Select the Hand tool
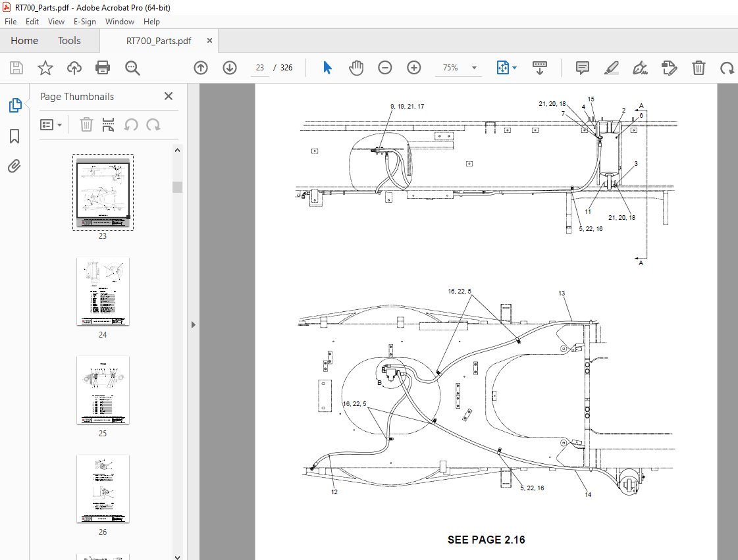738x560 pixels. click(x=356, y=68)
